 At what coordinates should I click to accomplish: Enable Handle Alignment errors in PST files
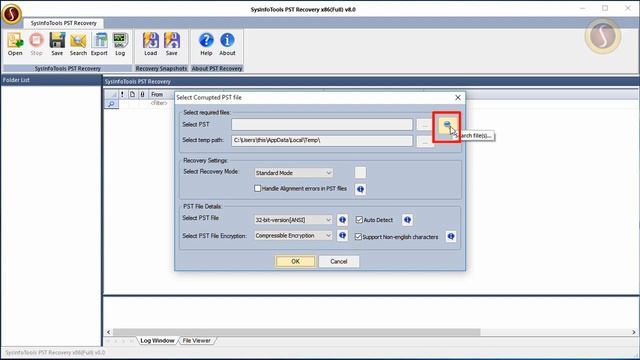click(x=258, y=189)
